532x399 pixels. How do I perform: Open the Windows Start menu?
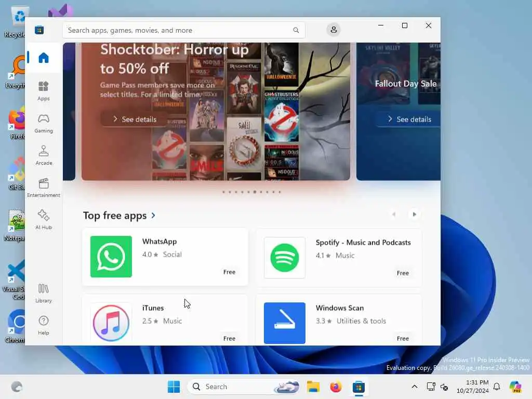coord(174,387)
